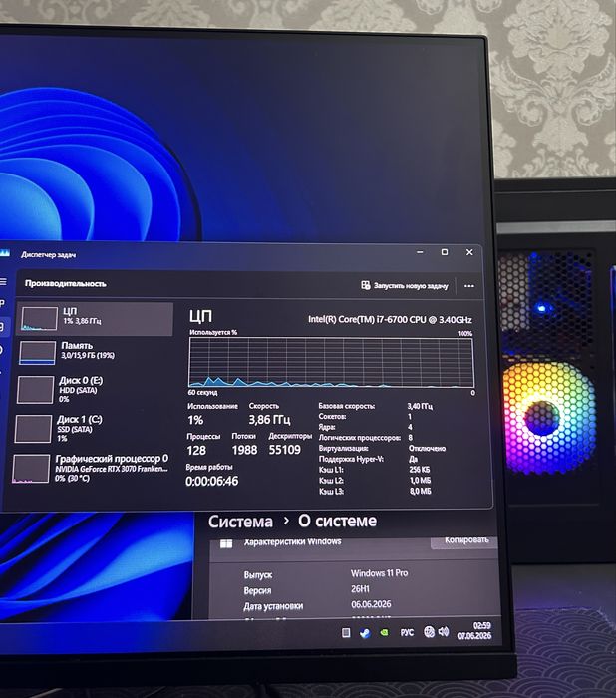Image resolution: width=616 pixels, height=698 pixels.
Task: Select the Память performance item
Action: 95,352
